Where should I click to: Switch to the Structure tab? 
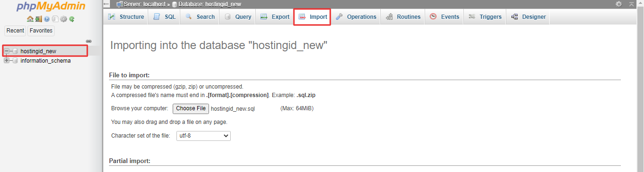point(126,17)
